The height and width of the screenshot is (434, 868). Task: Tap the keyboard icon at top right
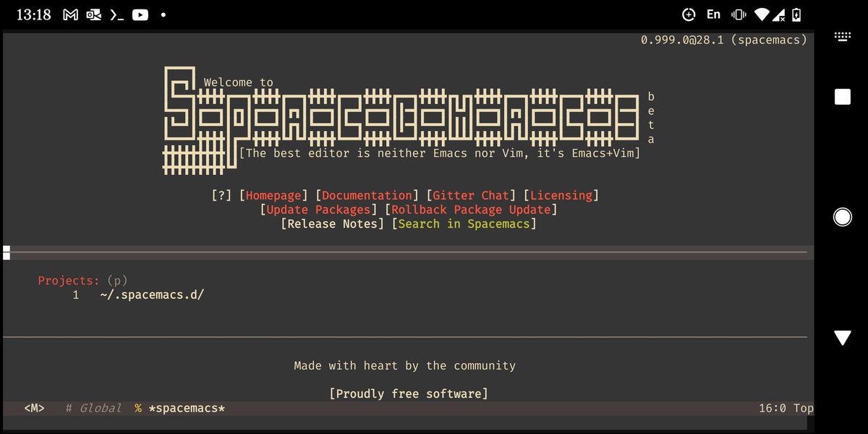point(842,35)
